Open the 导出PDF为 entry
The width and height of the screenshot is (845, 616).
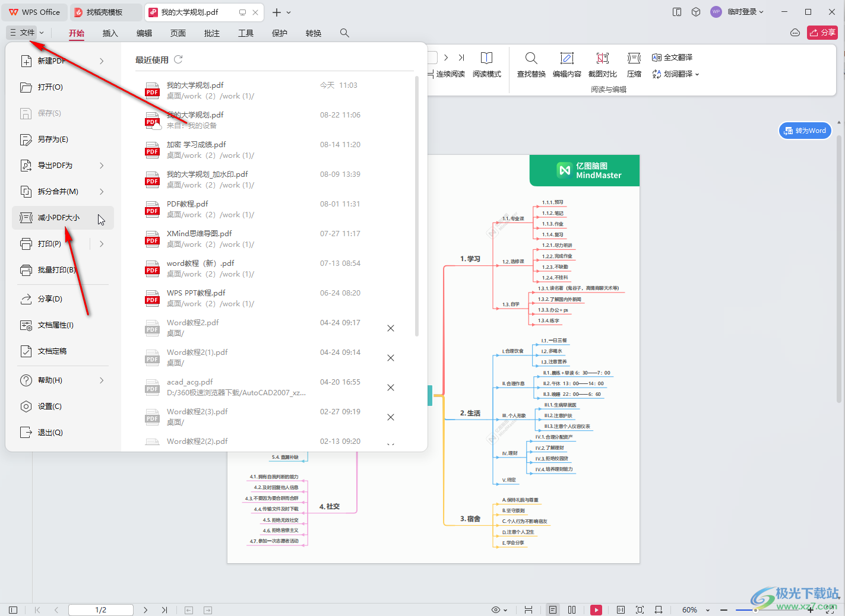pos(63,165)
